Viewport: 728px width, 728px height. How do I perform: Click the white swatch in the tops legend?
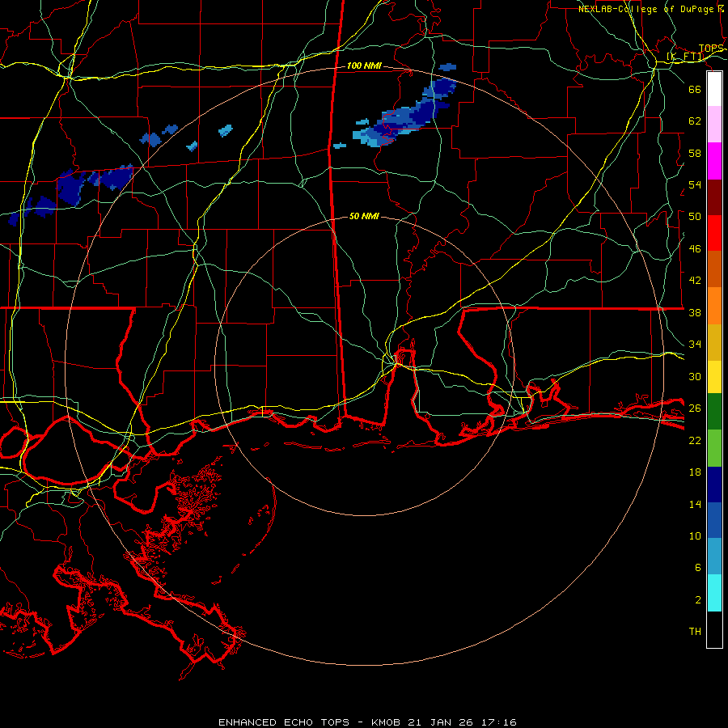(714, 89)
